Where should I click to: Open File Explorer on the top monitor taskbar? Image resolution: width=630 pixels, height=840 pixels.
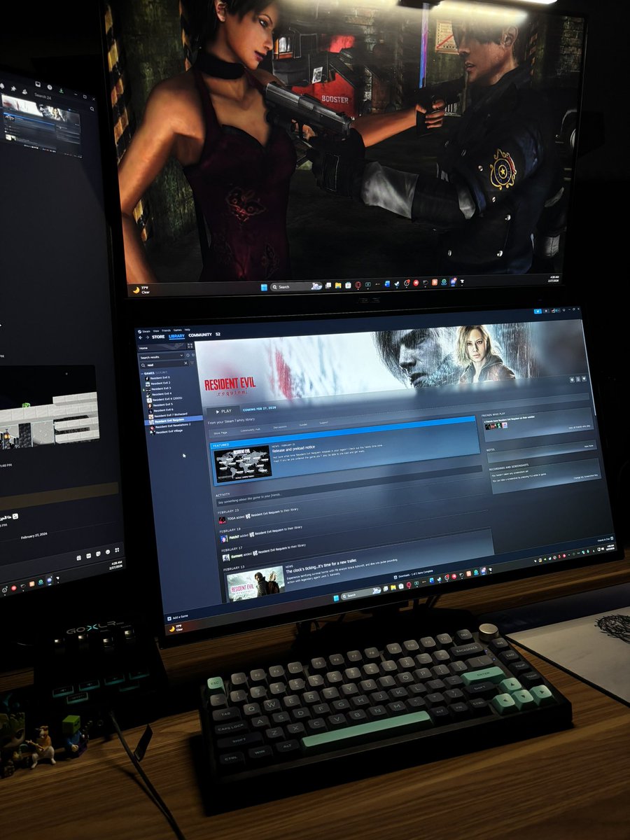click(338, 286)
